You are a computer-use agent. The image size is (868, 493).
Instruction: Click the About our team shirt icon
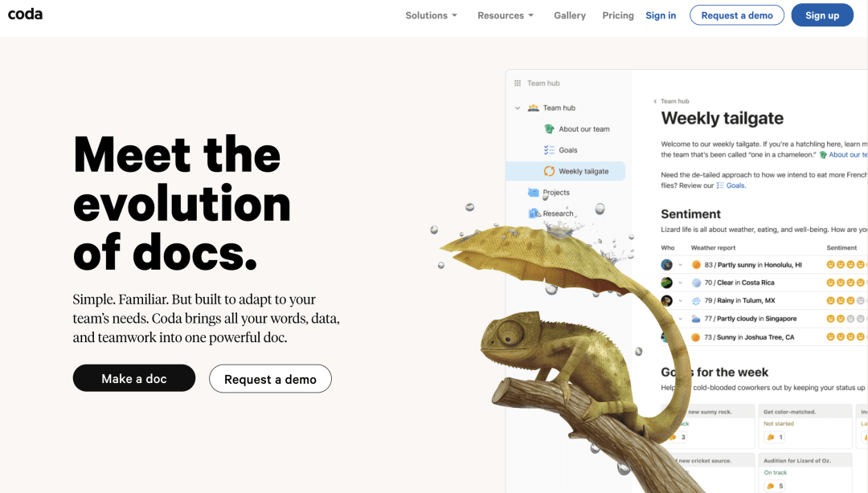pyautogui.click(x=549, y=128)
